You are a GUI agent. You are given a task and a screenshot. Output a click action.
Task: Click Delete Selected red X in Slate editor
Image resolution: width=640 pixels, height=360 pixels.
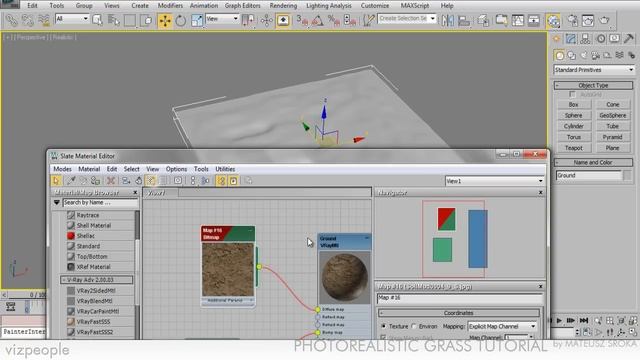point(111,180)
